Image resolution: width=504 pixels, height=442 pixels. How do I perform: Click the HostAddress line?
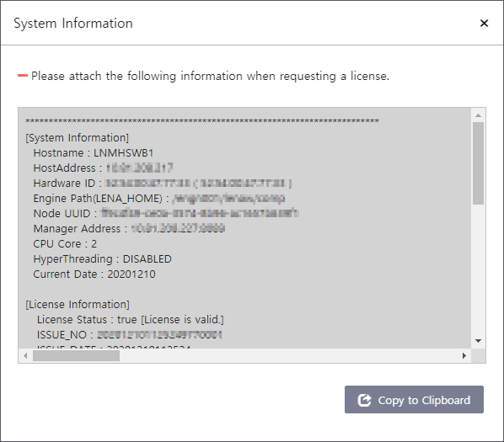click(x=103, y=168)
